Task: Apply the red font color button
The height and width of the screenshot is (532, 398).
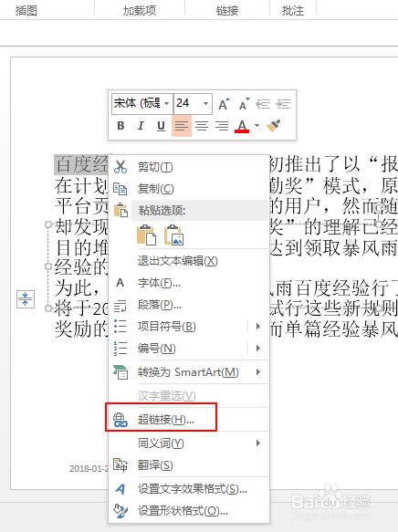Action: [242, 126]
